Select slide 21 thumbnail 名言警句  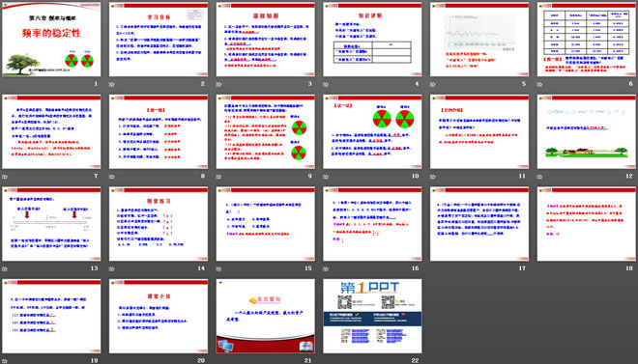click(x=265, y=316)
